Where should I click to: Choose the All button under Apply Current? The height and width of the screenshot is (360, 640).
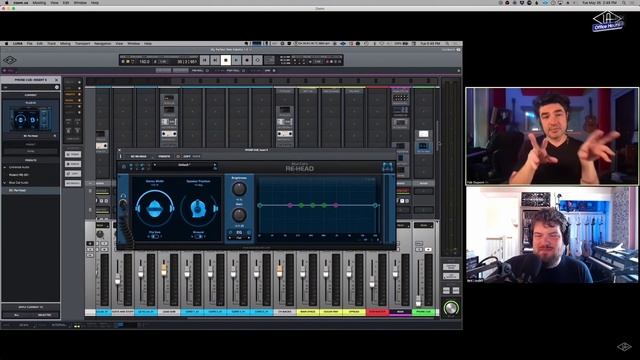click(x=16, y=315)
